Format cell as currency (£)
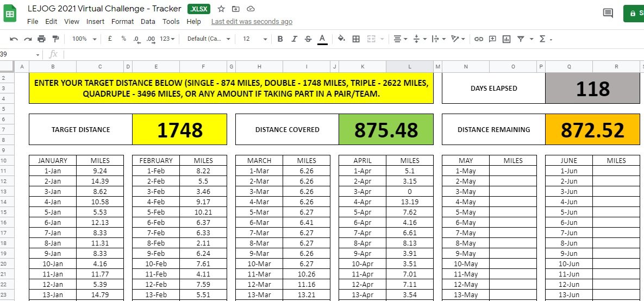This screenshot has width=644, height=301. click(110, 39)
